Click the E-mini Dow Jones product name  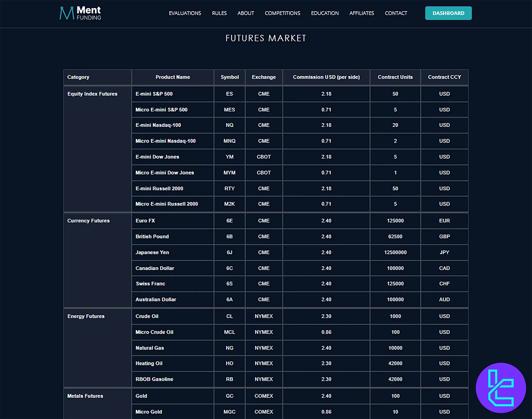(157, 157)
